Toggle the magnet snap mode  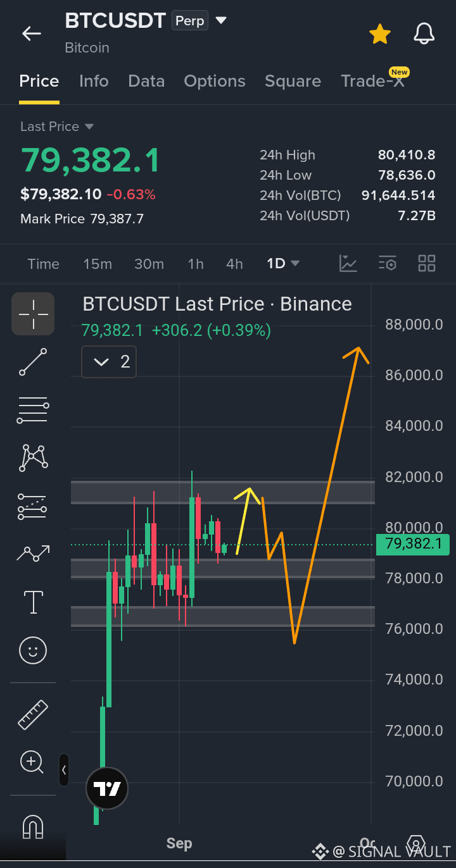click(x=33, y=826)
